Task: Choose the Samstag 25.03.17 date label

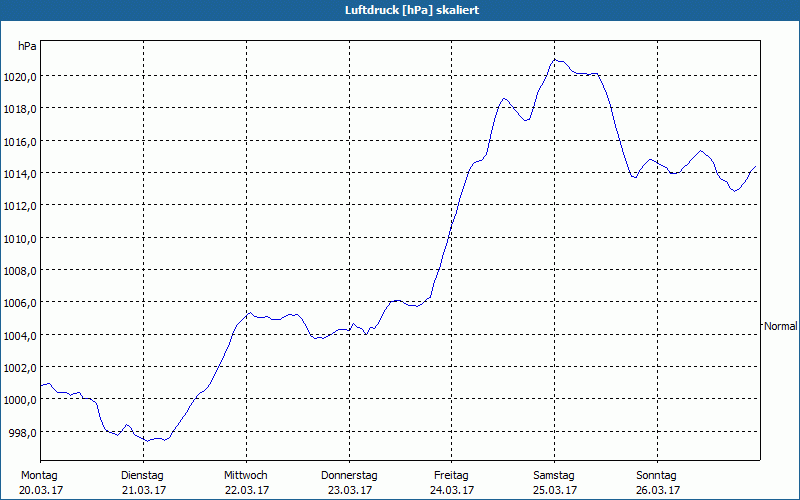Action: tap(554, 482)
